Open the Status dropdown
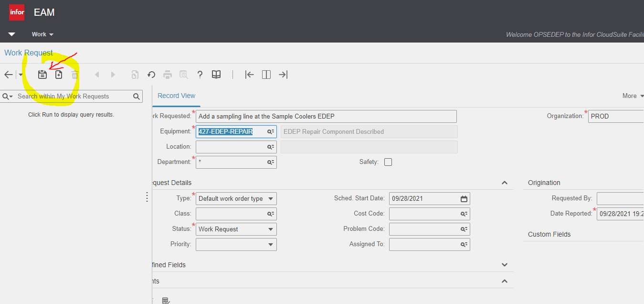The width and height of the screenshot is (644, 304). [271, 229]
